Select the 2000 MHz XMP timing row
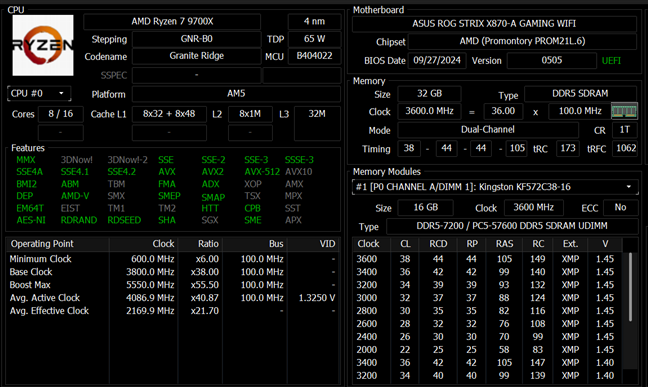This screenshot has width=648, height=387. click(488, 350)
